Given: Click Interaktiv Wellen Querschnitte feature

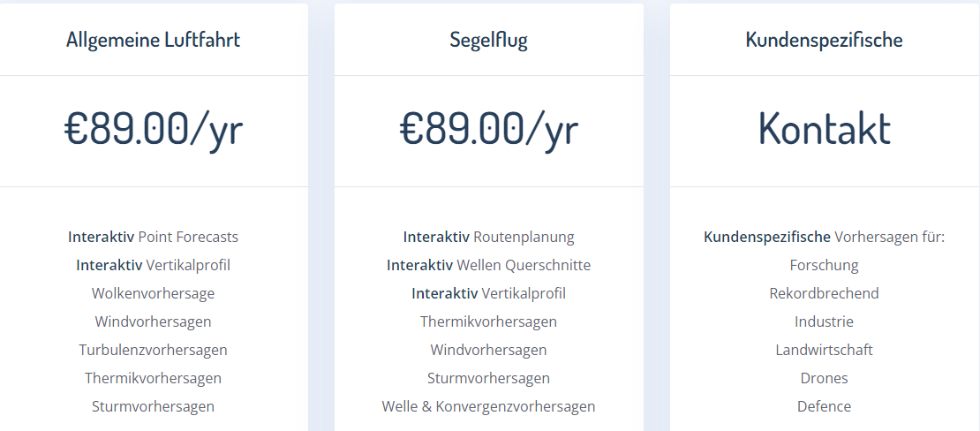Looking at the screenshot, I should pyautogui.click(x=488, y=265).
